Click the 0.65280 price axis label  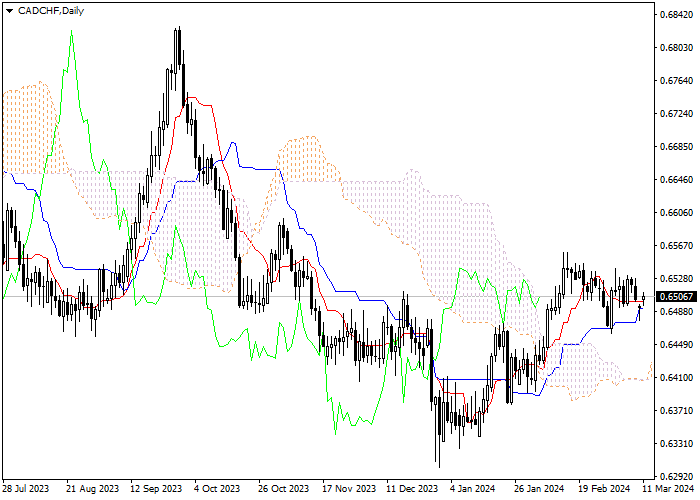click(x=676, y=279)
